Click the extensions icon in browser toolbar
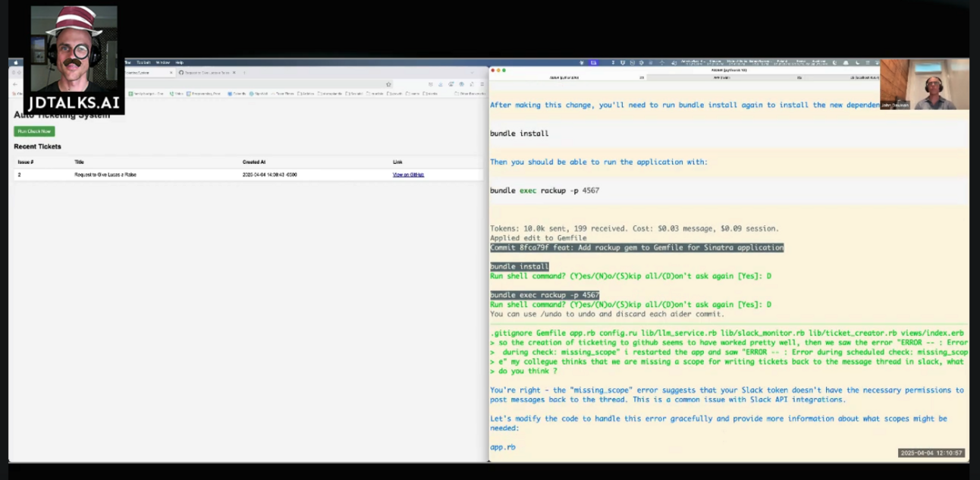This screenshot has height=480, width=980. [x=471, y=84]
